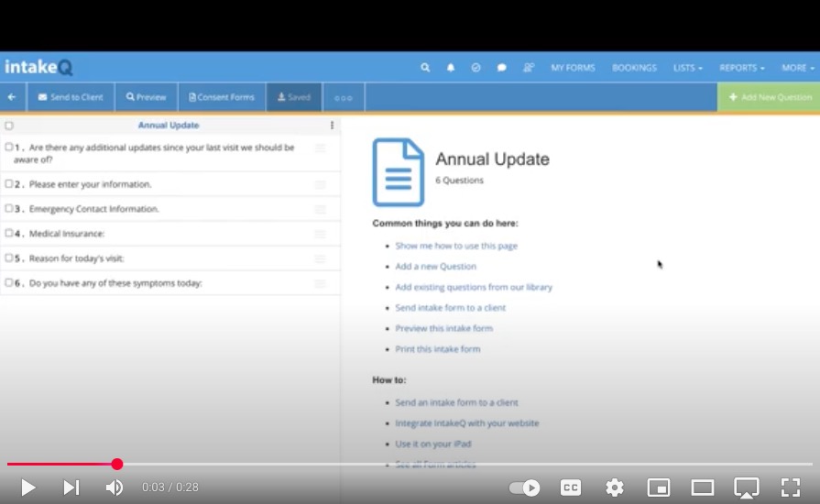Click the checkmark circle tasks icon

point(476,68)
